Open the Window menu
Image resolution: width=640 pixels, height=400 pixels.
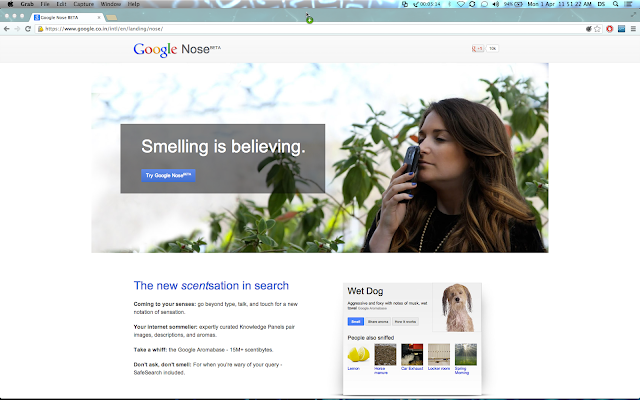pyautogui.click(x=111, y=4)
